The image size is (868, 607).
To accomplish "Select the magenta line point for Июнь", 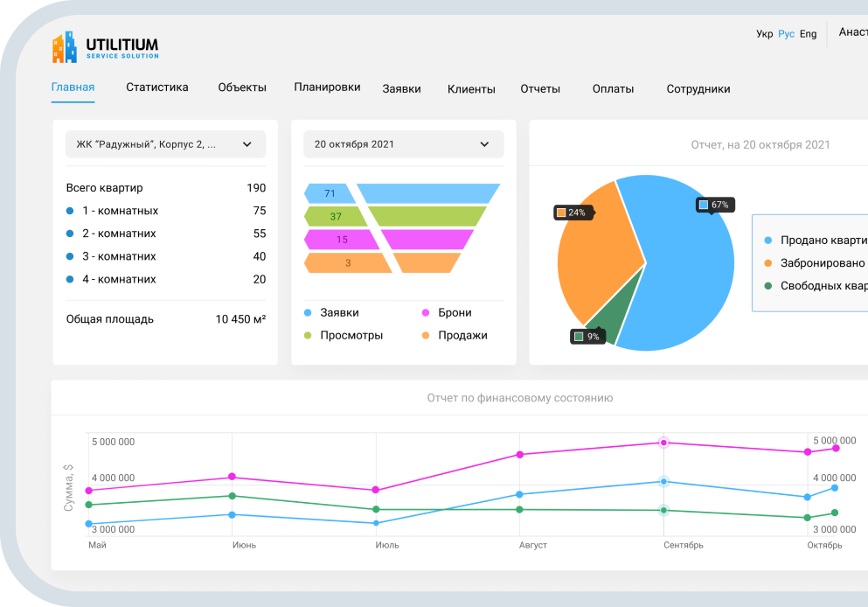I will click(x=232, y=477).
